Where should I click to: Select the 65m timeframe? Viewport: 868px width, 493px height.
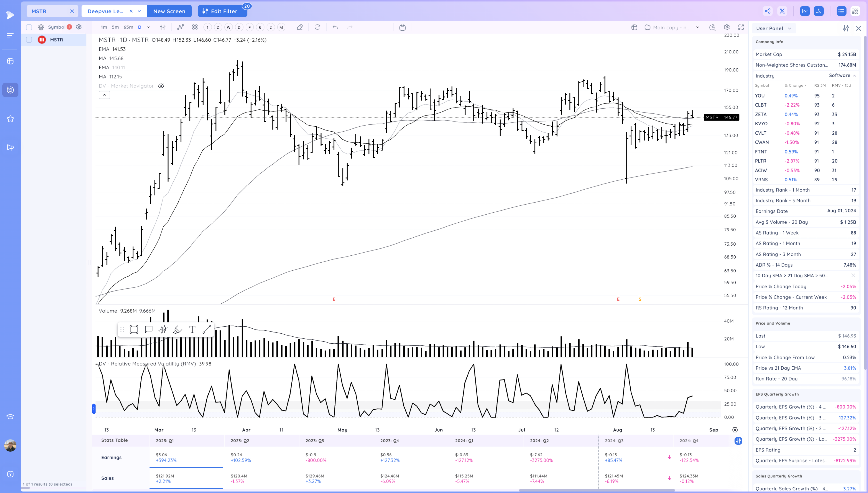pos(128,27)
